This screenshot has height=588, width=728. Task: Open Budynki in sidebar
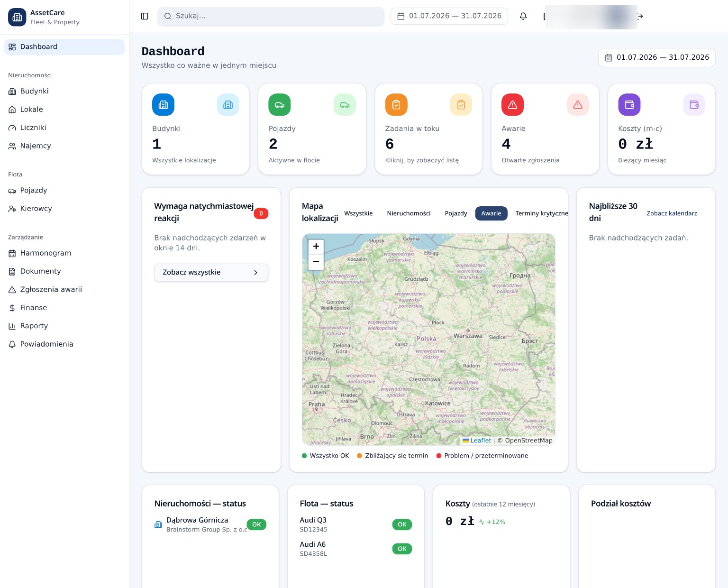64,91
